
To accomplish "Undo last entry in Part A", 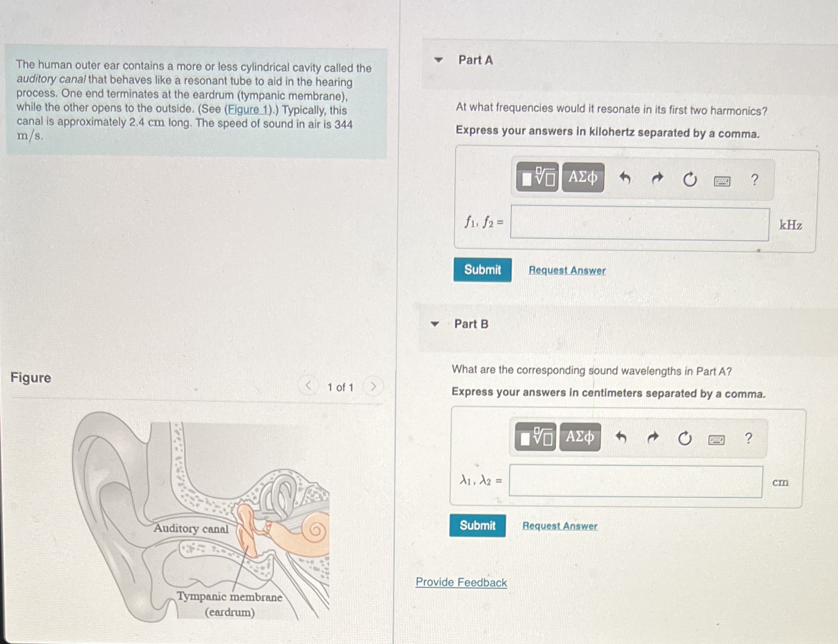I will click(625, 178).
